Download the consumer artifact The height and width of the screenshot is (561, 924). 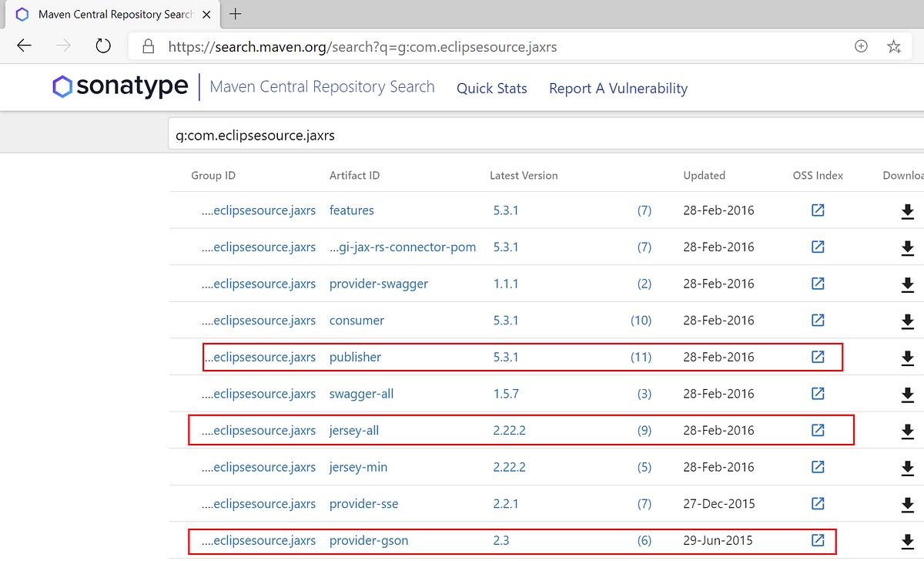click(x=907, y=321)
